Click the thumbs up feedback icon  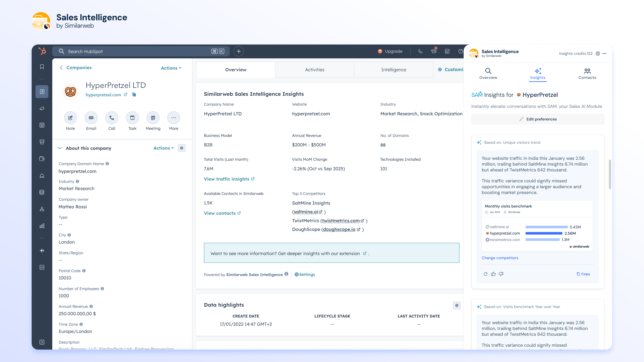pos(493,274)
